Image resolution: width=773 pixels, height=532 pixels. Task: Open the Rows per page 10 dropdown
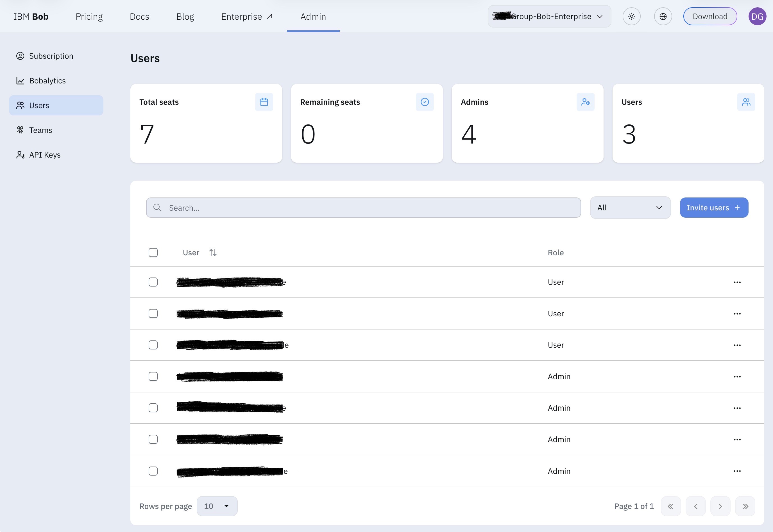tap(217, 506)
